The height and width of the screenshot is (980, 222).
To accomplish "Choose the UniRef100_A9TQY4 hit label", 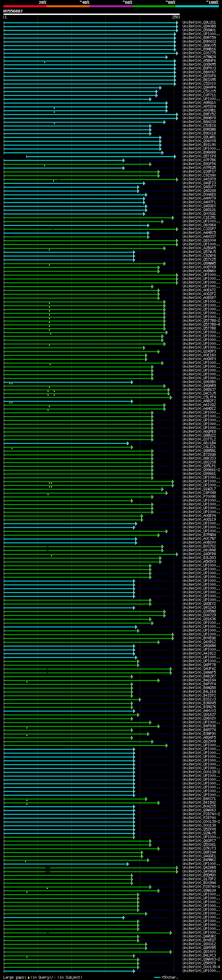I will click(x=199, y=106).
